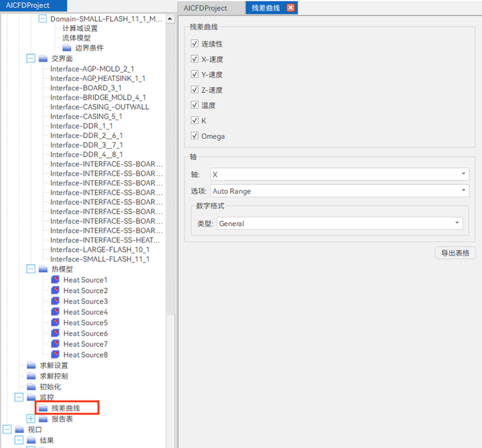Select 流体模型 tree item
Screen dimensions: 482x448
coord(76,38)
